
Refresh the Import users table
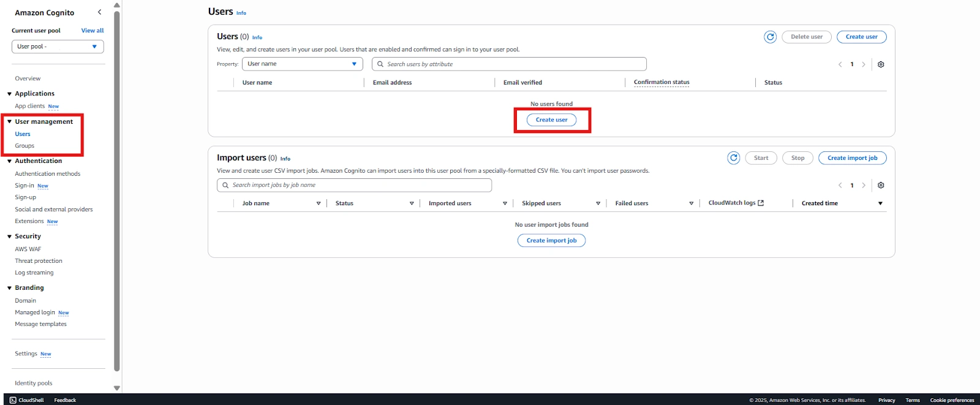pos(733,158)
